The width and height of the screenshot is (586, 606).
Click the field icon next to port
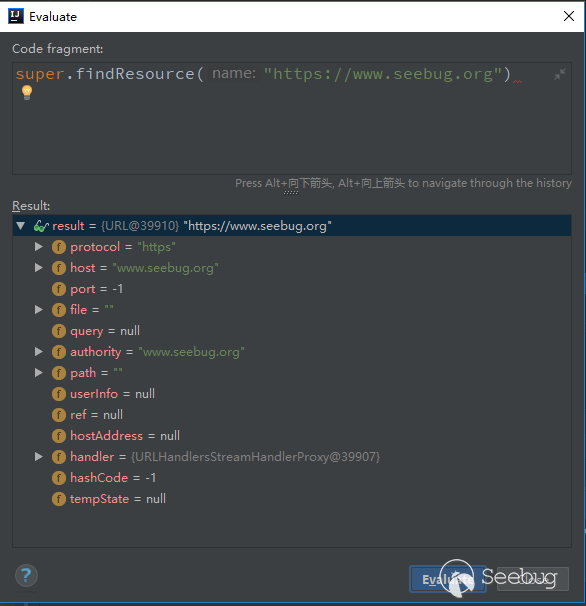coord(59,289)
